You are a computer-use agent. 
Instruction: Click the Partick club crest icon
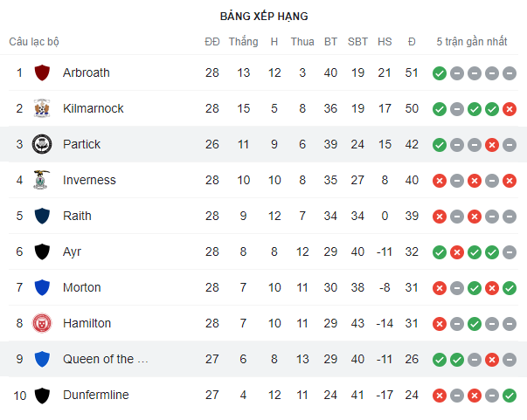42,144
